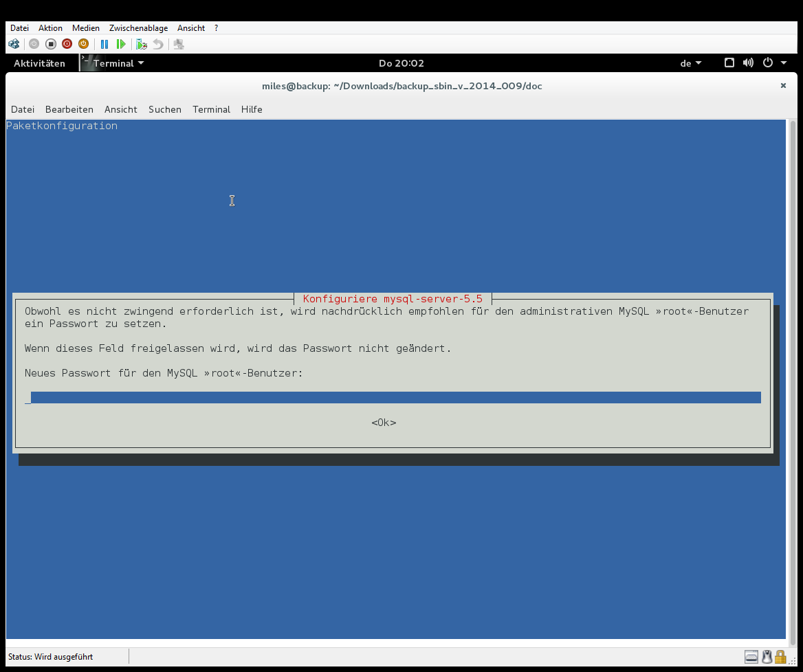Click the mouse status icon in the status bar
803x672 pixels.
(x=767, y=657)
